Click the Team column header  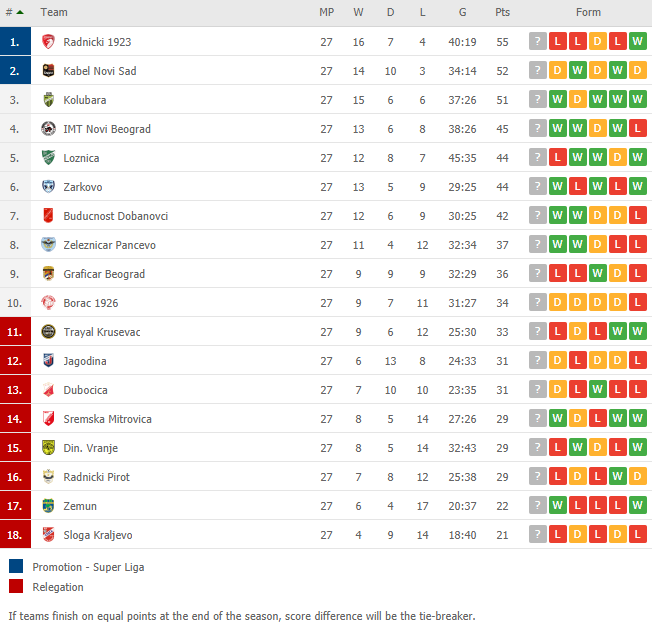(x=54, y=12)
